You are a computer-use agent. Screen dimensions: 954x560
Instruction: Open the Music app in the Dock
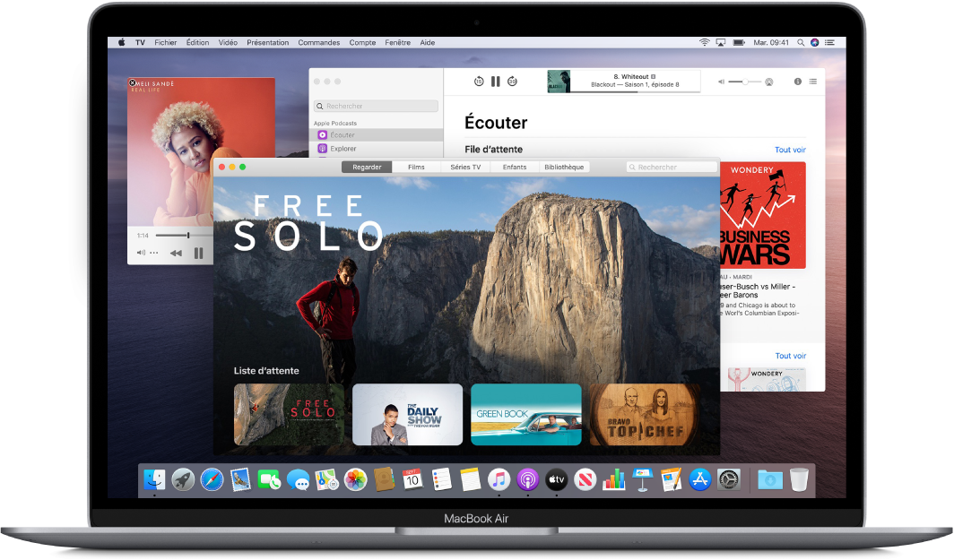coord(499,481)
